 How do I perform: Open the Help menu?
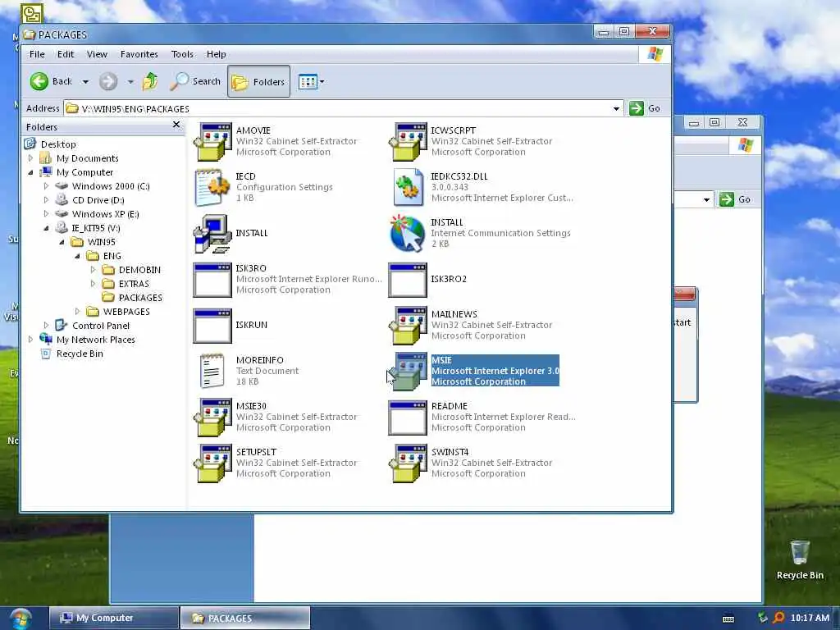click(x=217, y=54)
